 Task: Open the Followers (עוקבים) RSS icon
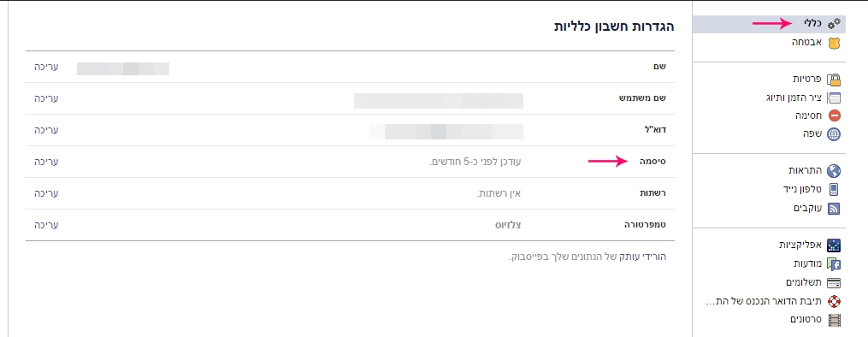click(x=834, y=208)
